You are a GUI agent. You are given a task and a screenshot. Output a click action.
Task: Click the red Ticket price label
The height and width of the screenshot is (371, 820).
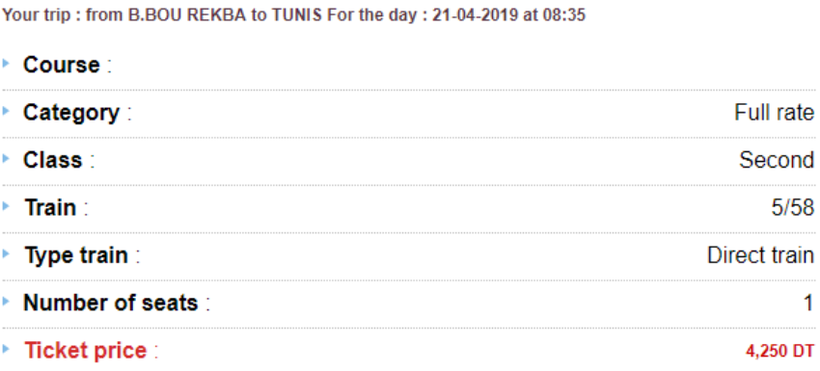point(86,351)
